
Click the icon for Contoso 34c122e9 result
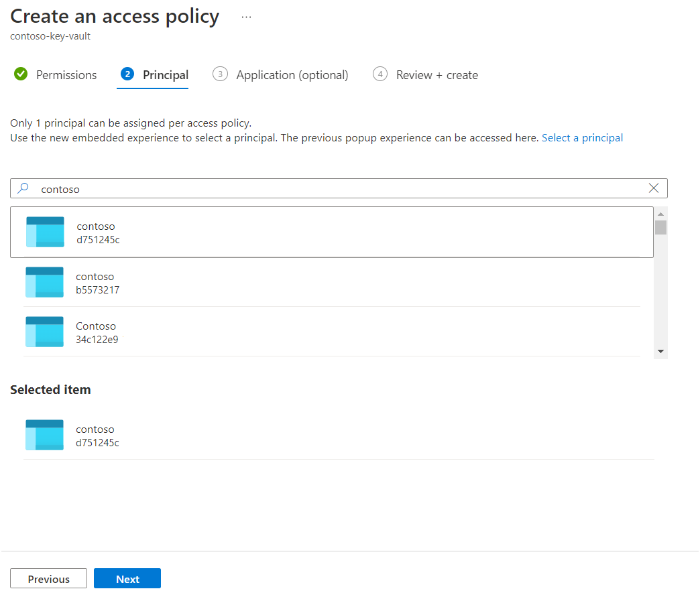(x=45, y=332)
